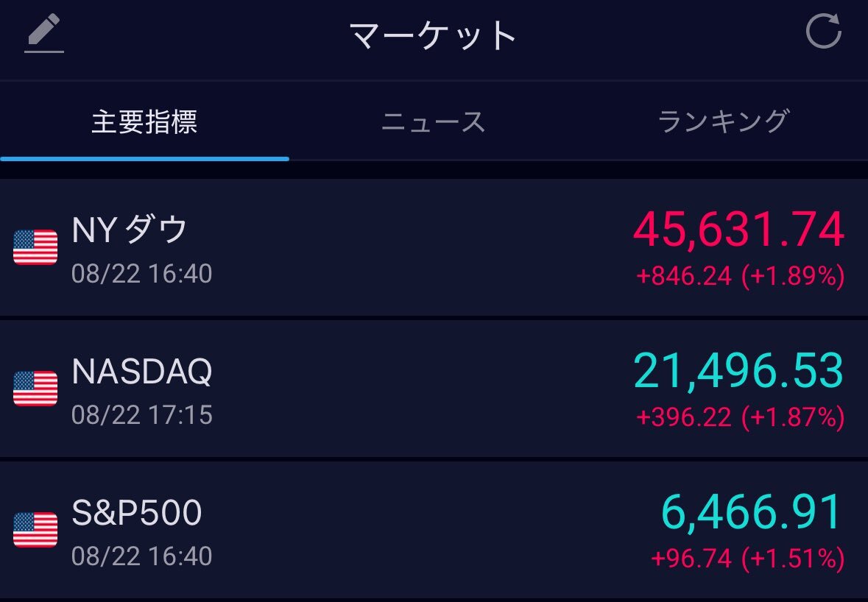Open the S&P500 index row

(434, 530)
